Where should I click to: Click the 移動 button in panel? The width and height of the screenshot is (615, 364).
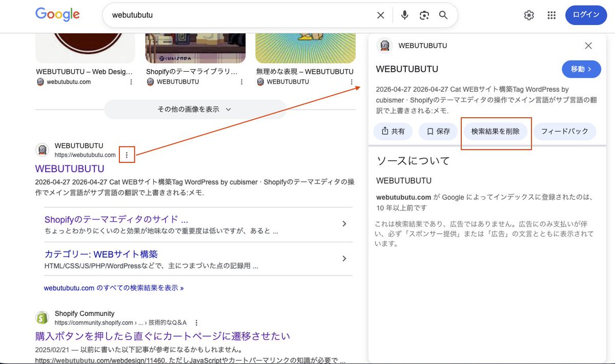581,69
